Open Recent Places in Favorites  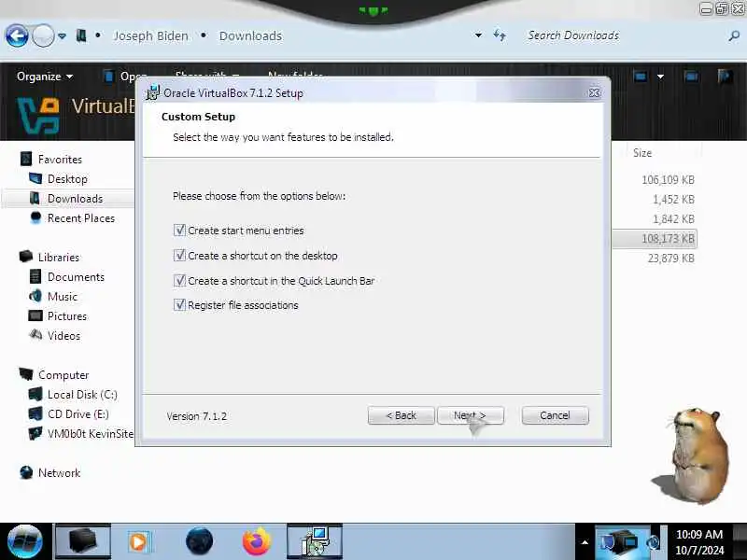pyautogui.click(x=81, y=218)
